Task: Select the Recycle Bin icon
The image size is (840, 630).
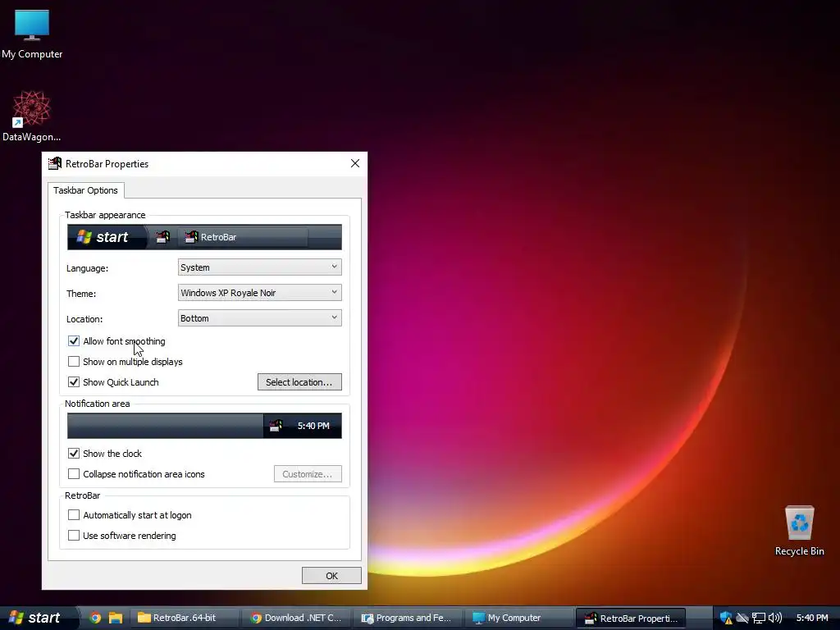Action: (x=799, y=531)
